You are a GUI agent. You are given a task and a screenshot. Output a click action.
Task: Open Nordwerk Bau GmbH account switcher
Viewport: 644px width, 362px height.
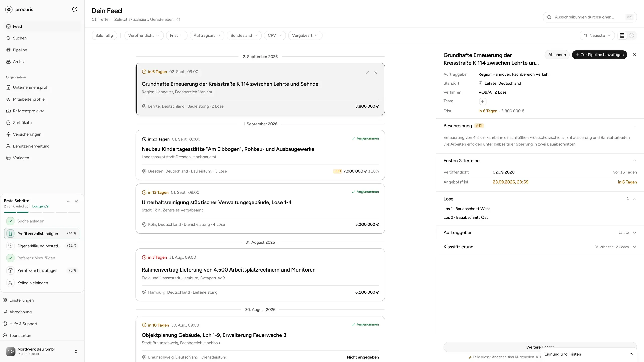click(42, 351)
